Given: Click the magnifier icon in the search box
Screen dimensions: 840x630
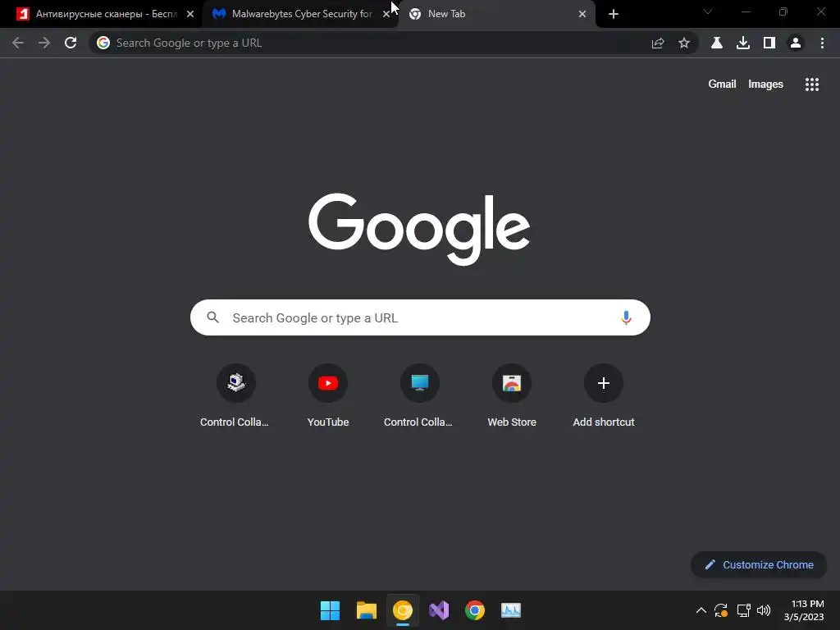Looking at the screenshot, I should (x=213, y=317).
